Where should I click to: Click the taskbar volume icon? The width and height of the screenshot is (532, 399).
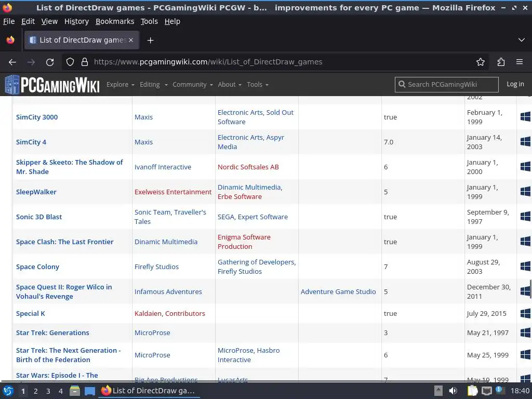pos(453,391)
